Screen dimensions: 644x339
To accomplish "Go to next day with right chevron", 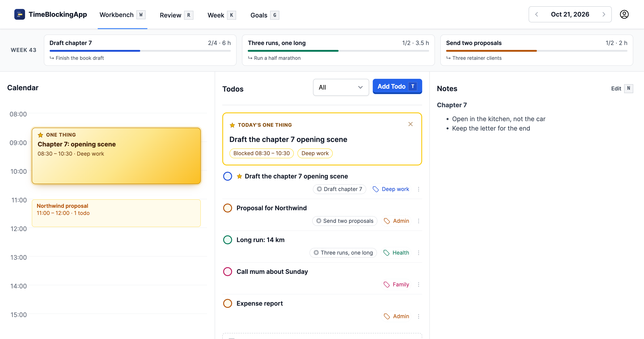I will click(604, 14).
